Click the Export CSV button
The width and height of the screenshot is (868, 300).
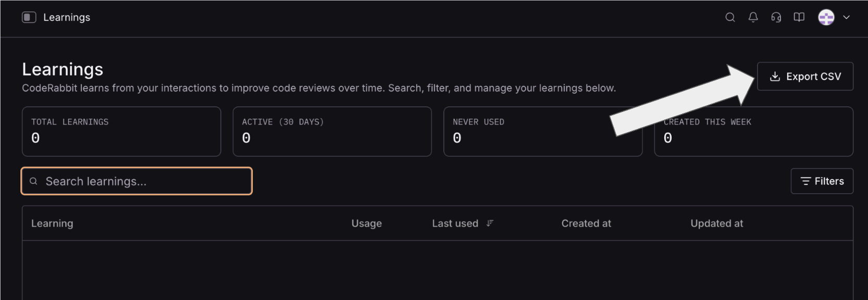click(x=805, y=77)
